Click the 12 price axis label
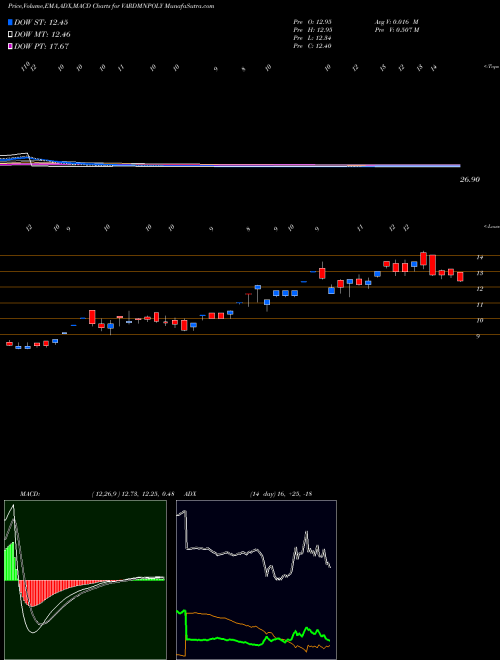The width and height of the screenshot is (500, 660). click(x=479, y=289)
